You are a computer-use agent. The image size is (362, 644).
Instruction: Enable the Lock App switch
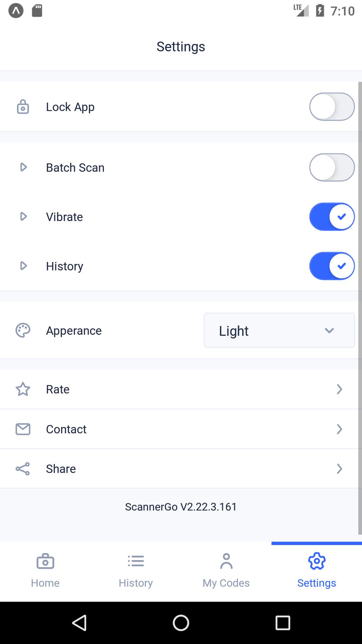coord(332,107)
